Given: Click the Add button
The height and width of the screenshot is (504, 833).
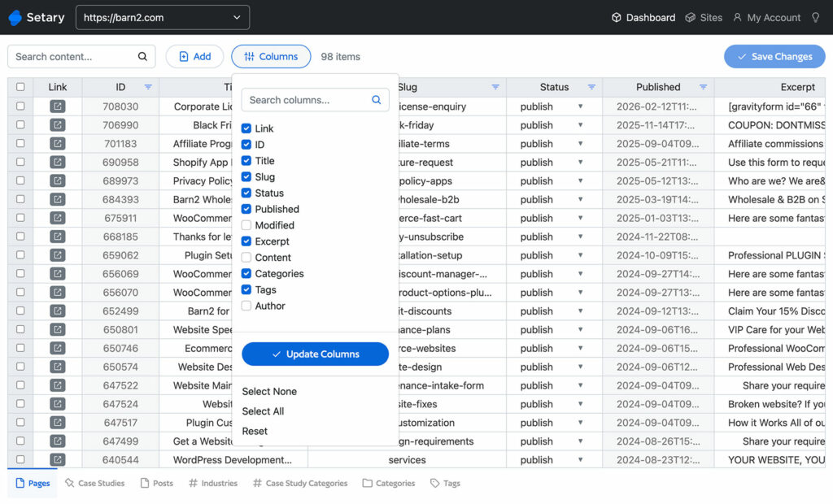Looking at the screenshot, I should [x=194, y=56].
